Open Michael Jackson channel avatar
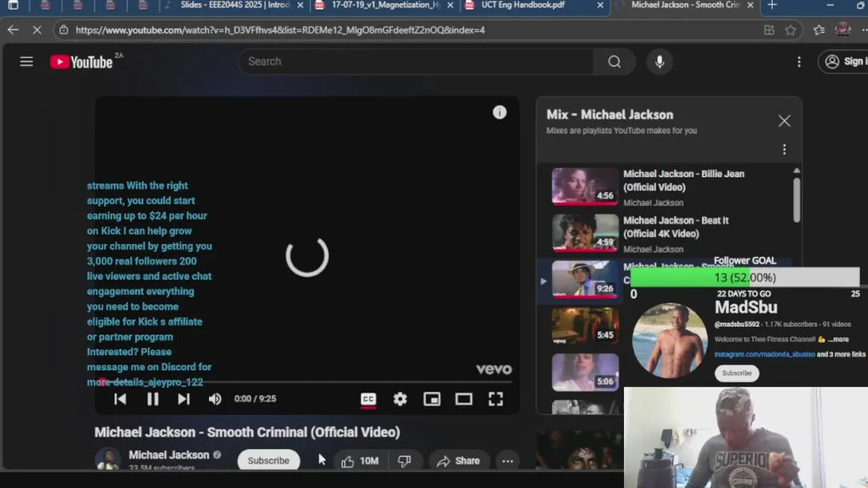Screen dimensions: 868x488 [108, 459]
